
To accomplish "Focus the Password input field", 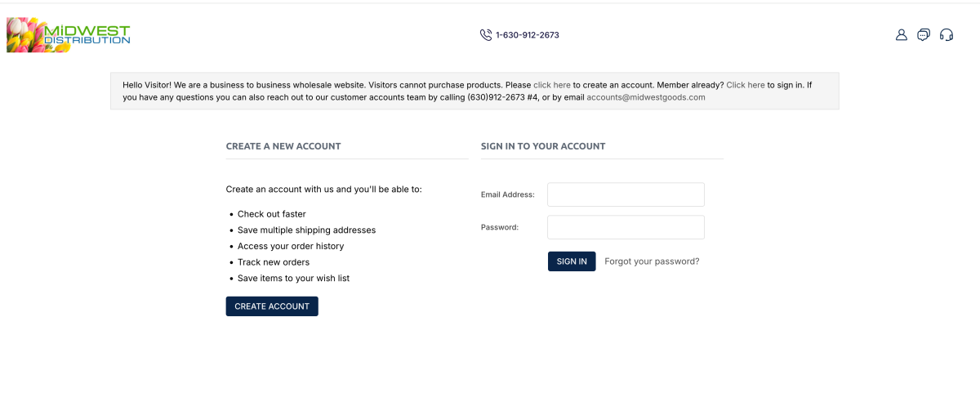I will [x=626, y=227].
